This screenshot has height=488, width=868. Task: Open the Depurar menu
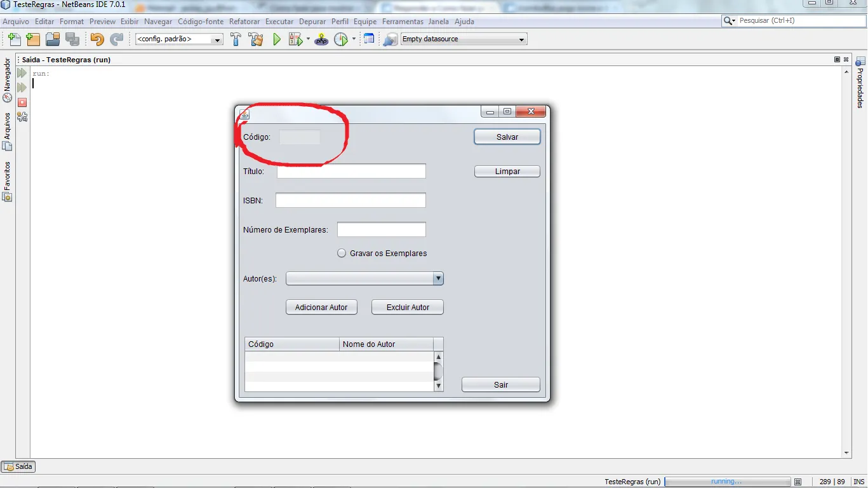tap(312, 22)
